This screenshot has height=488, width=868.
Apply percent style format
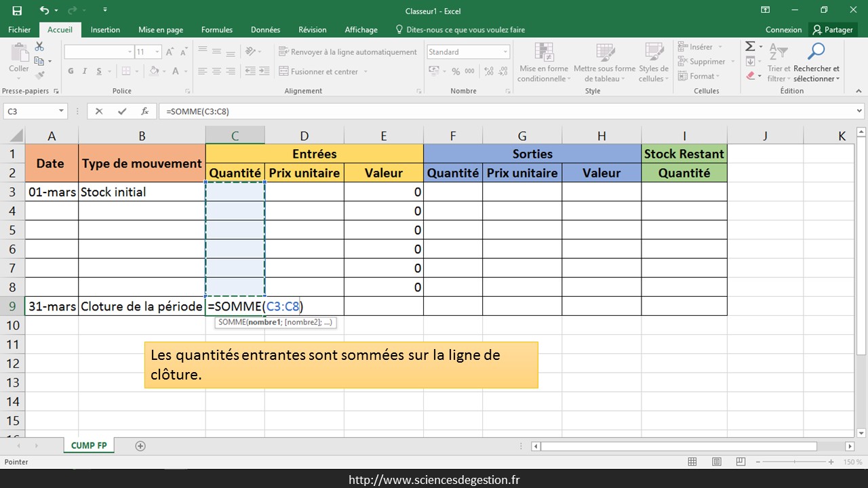pyautogui.click(x=456, y=71)
